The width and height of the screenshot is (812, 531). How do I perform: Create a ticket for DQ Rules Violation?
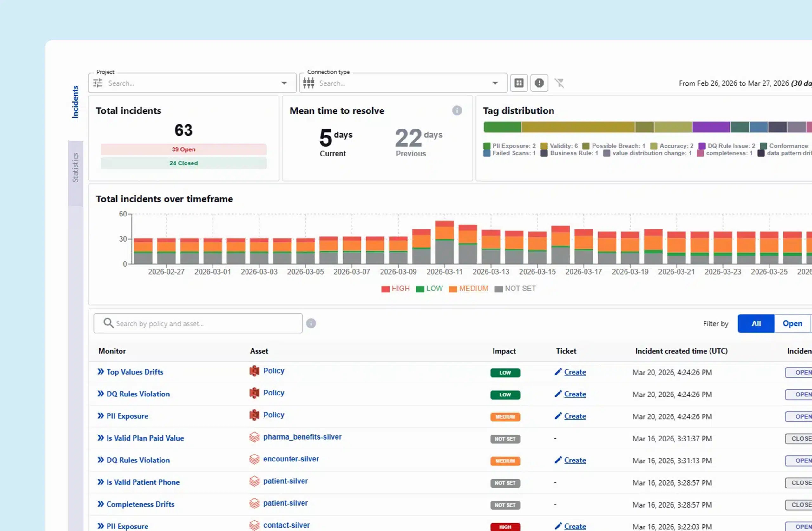coord(575,394)
